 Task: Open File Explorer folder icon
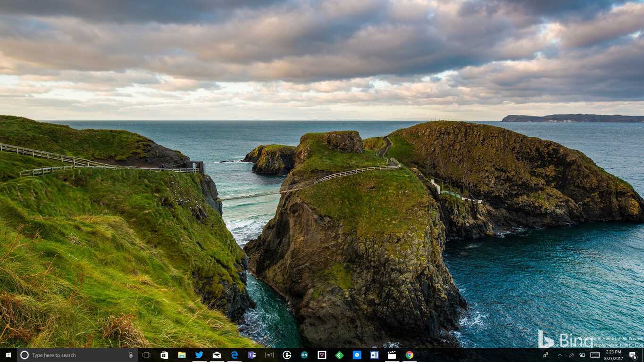[x=182, y=355]
